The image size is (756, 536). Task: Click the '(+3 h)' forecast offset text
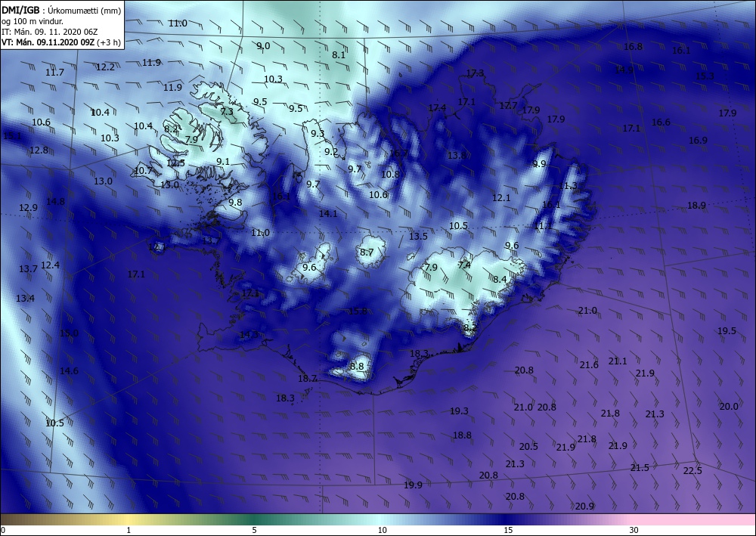click(108, 42)
